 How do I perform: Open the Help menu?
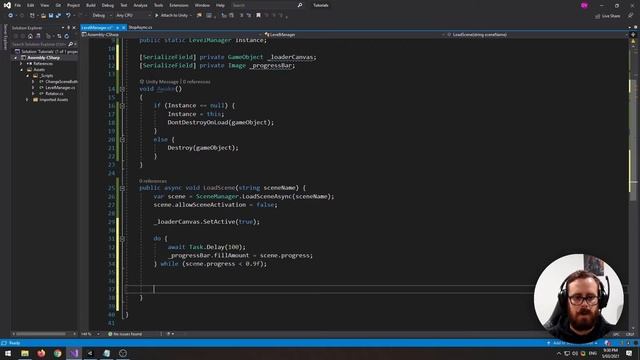[220, 5]
